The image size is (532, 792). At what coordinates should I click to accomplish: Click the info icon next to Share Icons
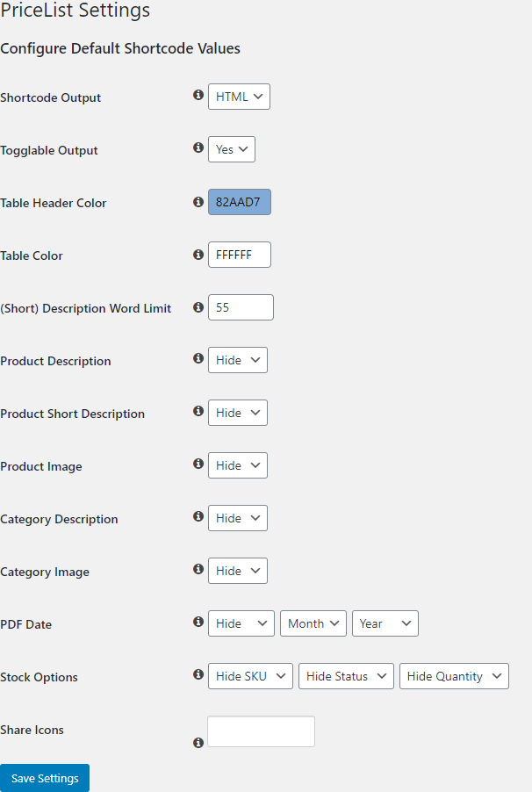click(x=198, y=743)
